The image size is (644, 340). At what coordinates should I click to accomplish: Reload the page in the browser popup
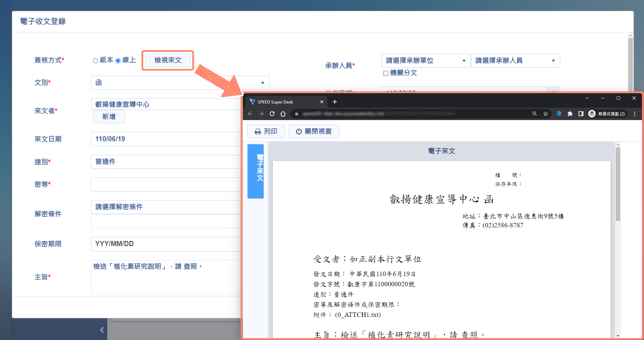[272, 114]
